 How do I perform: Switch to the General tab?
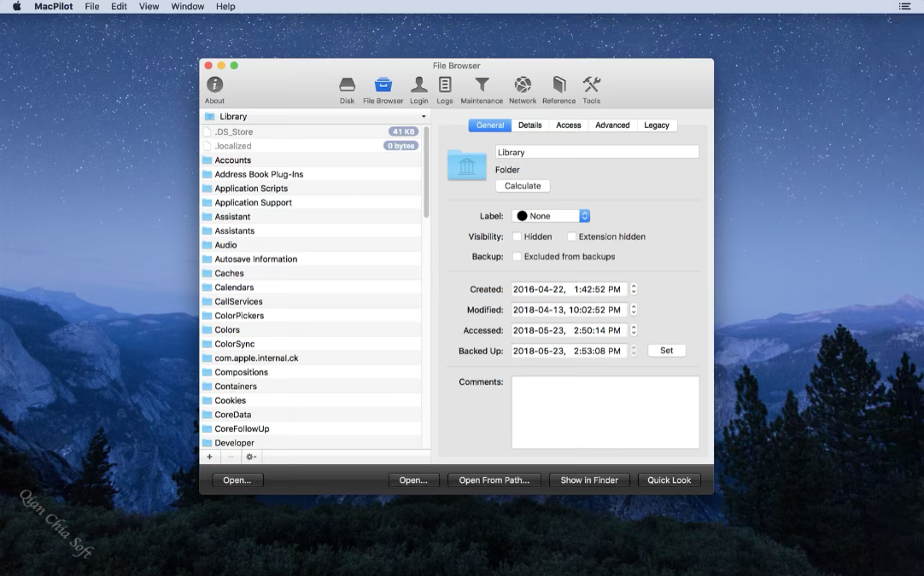489,125
